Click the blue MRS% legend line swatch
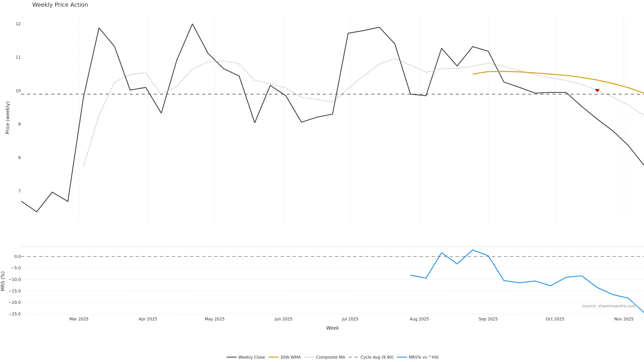 pos(402,357)
